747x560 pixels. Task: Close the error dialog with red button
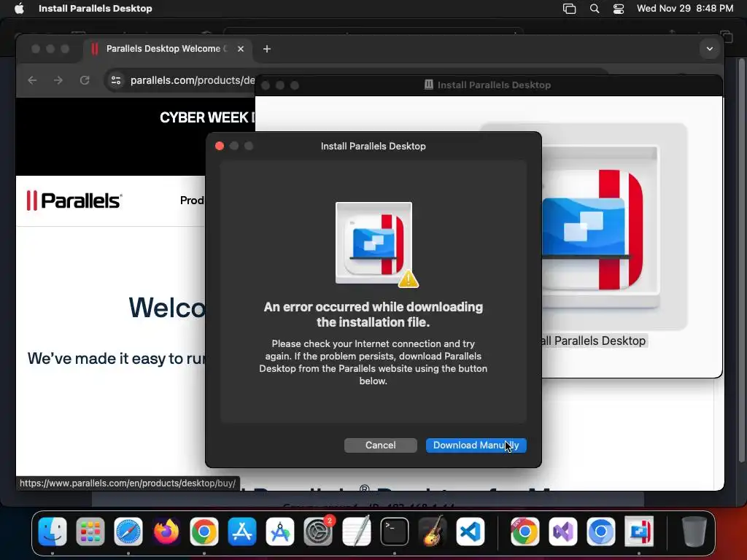[220, 146]
